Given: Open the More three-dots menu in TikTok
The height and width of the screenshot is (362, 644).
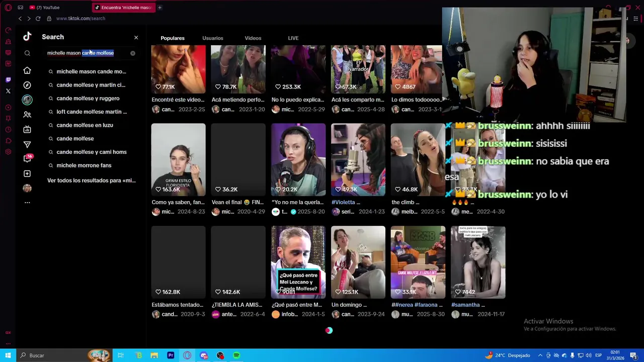Looking at the screenshot, I should coord(27,203).
